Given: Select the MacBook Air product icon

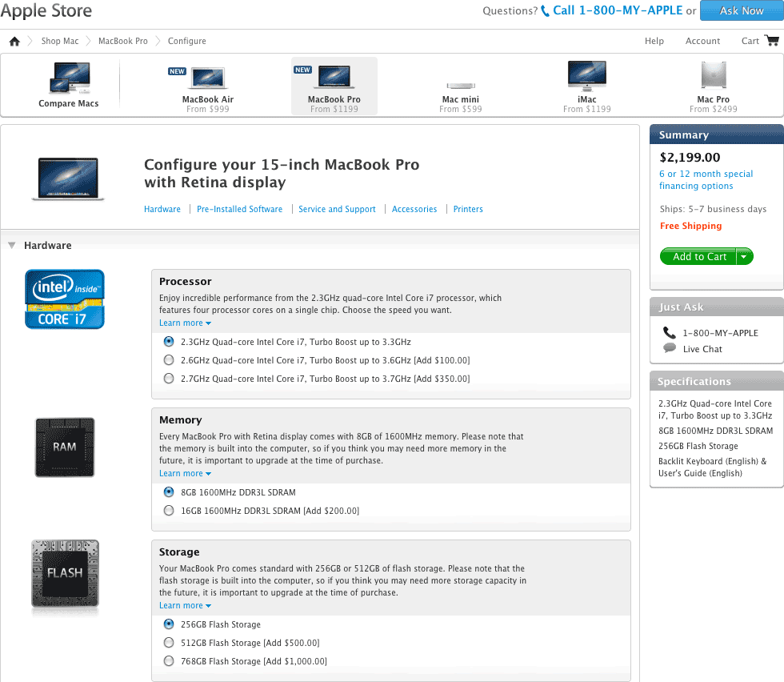Looking at the screenshot, I should pyautogui.click(x=207, y=78).
